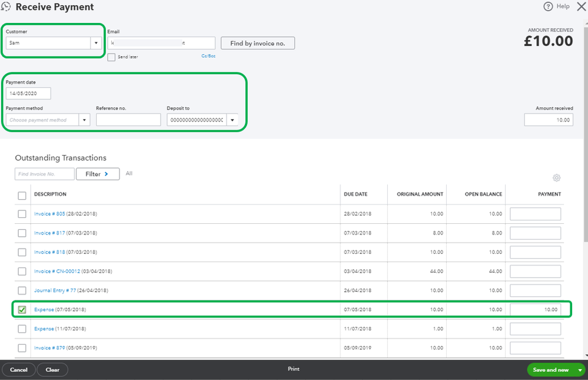The height and width of the screenshot is (380, 588).
Task: Click the OPEN BALANCE column header
Action: point(483,194)
